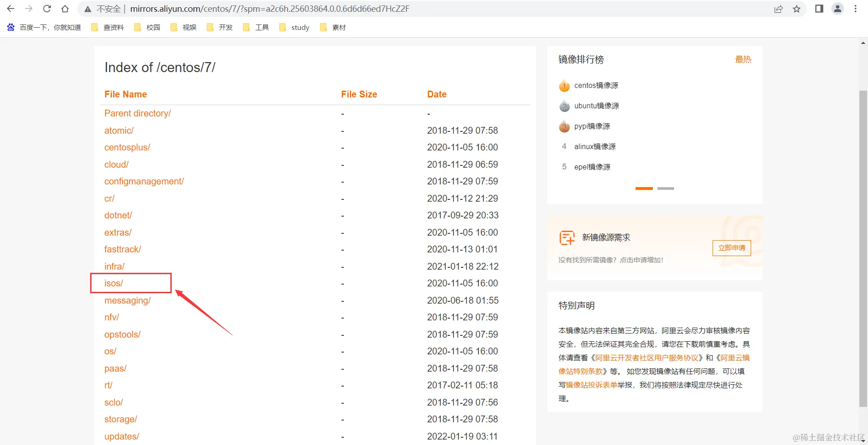The image size is (868, 445).
Task: Select 最热 in the 镜像排行榜 panel
Action: tap(743, 59)
